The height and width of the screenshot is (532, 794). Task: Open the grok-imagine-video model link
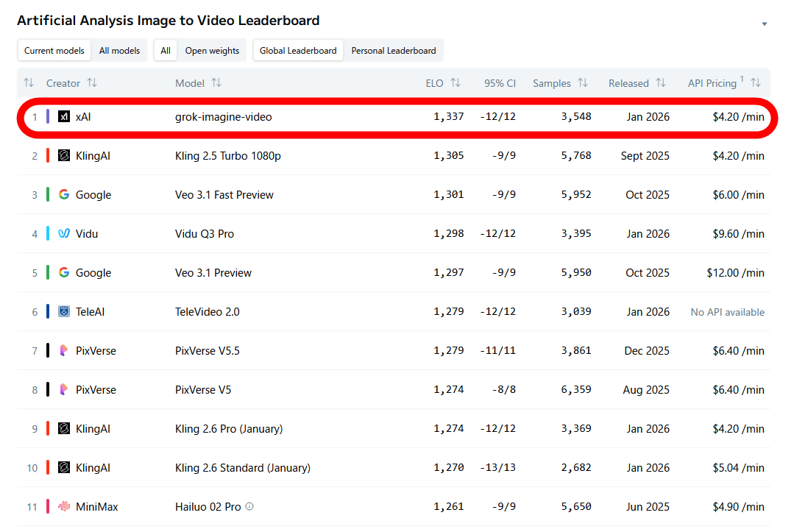[223, 116]
